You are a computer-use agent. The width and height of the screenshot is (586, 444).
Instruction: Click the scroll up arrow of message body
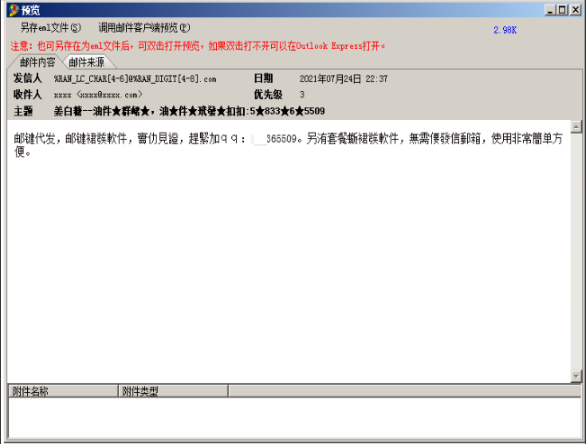click(x=576, y=127)
